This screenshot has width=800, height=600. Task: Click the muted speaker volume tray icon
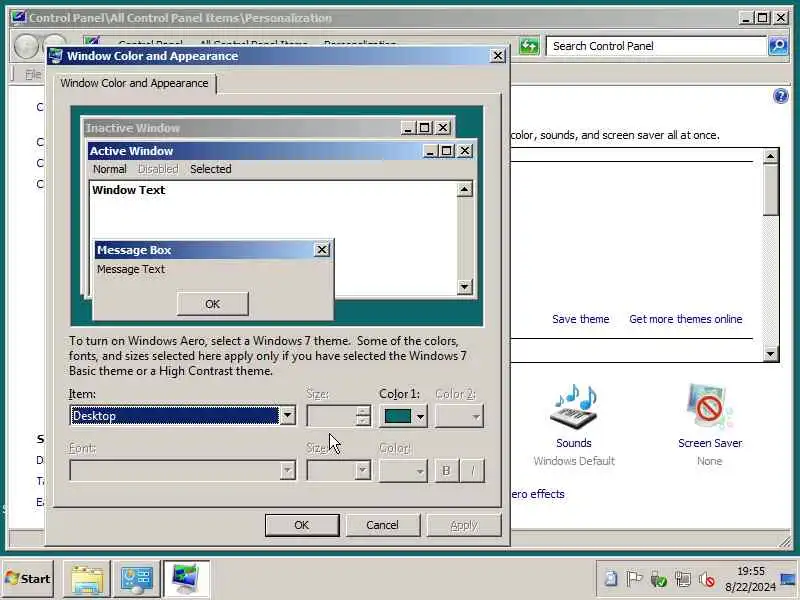point(707,579)
